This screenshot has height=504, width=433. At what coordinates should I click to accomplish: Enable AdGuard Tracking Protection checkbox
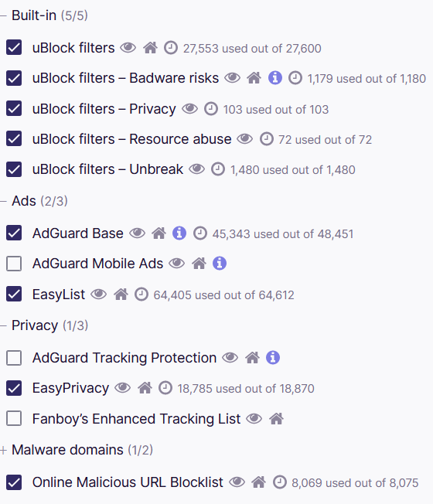click(x=14, y=358)
